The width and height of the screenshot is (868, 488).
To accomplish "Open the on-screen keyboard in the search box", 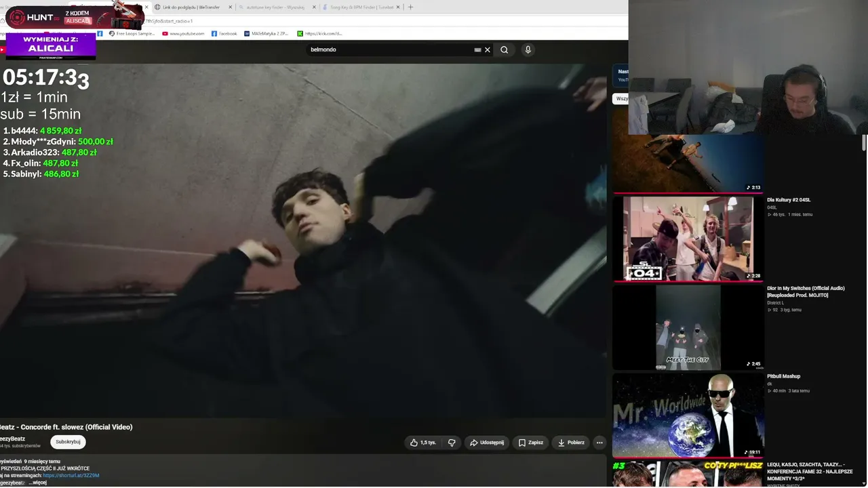I will (477, 49).
